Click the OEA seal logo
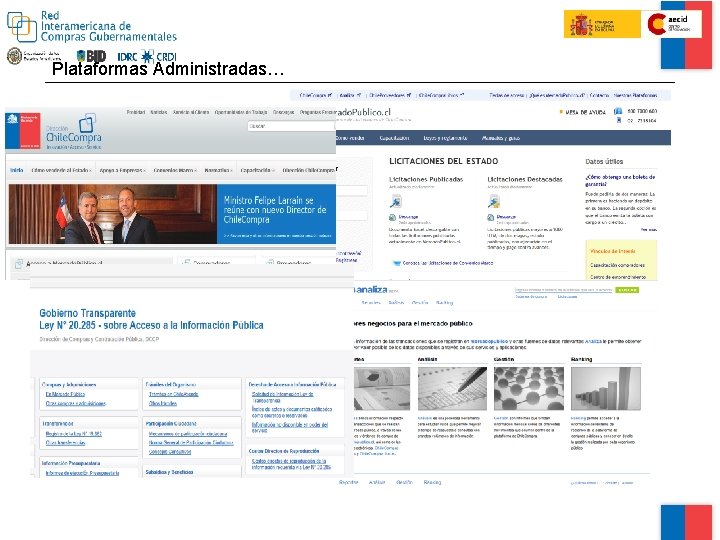720x540 pixels. (14, 56)
